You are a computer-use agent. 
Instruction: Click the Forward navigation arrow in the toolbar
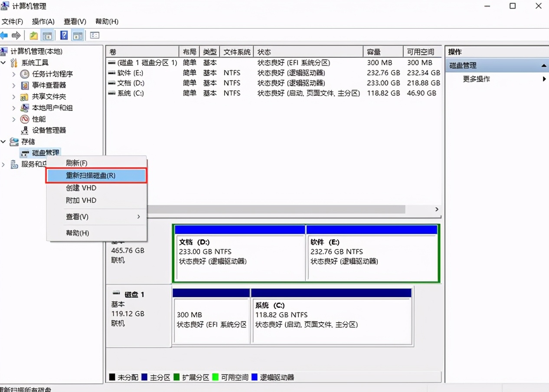(17, 35)
